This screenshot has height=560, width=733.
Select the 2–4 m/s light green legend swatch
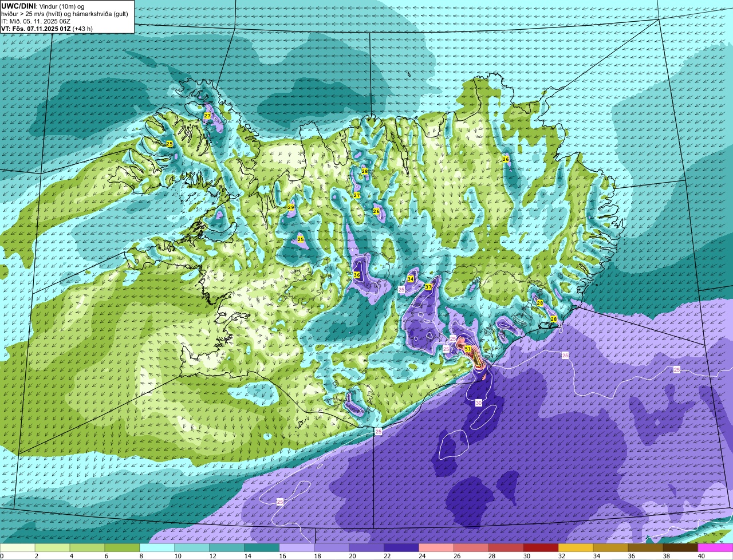tap(53, 548)
